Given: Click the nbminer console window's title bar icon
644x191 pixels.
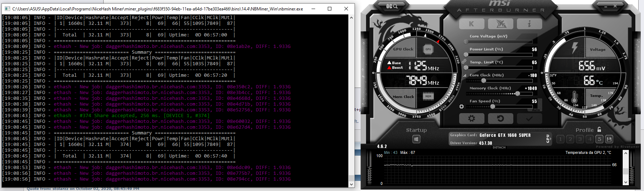Looking at the screenshot, I should click(7, 9).
